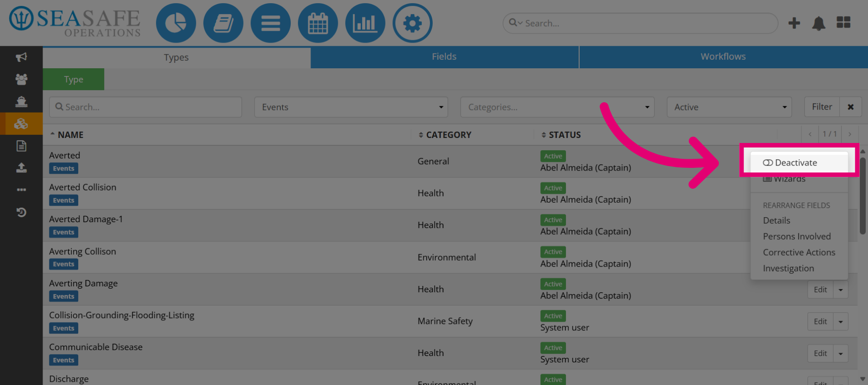Edit the Averting Damage type
The width and height of the screenshot is (868, 385).
coord(820,290)
